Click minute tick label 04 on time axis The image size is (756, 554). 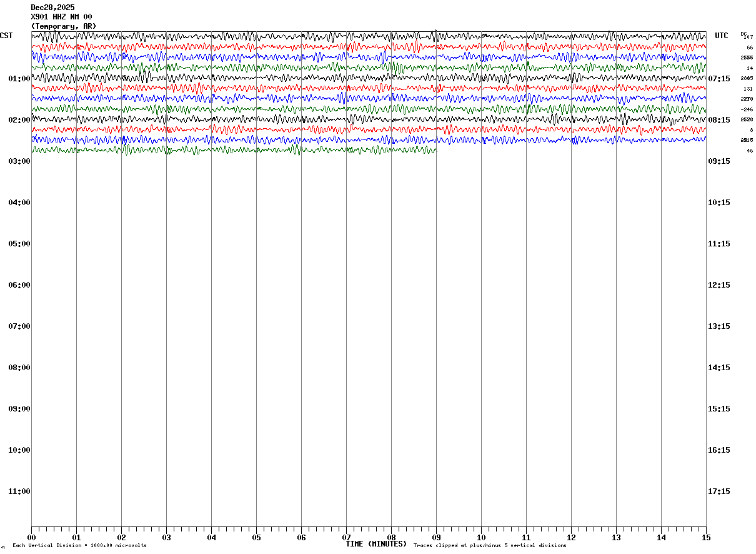[211, 537]
